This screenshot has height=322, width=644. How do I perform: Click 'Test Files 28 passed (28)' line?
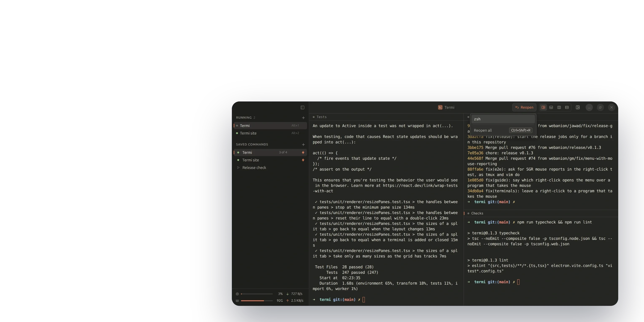pos(344,267)
